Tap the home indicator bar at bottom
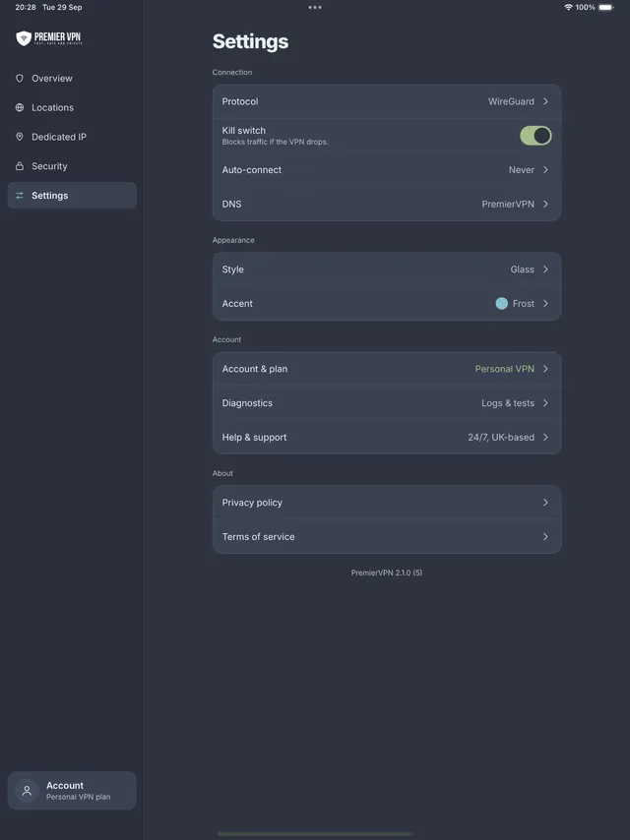Viewport: 630px width, 840px height. 315,833
